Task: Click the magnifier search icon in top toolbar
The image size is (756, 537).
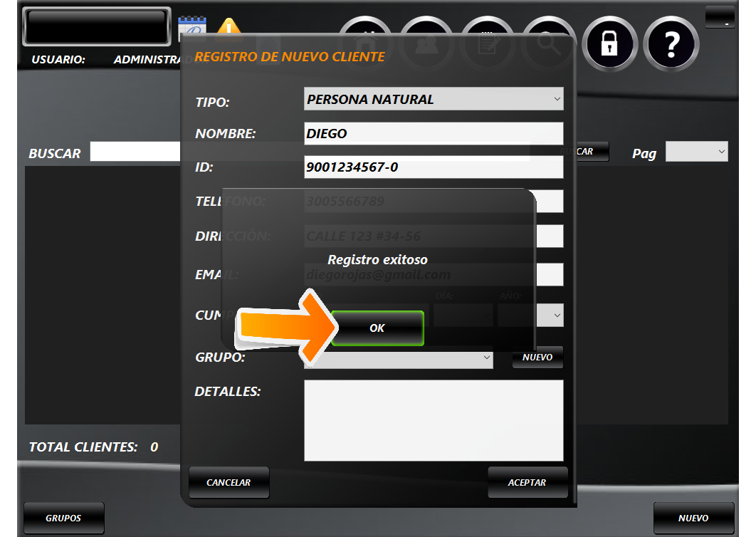Action: tap(547, 41)
